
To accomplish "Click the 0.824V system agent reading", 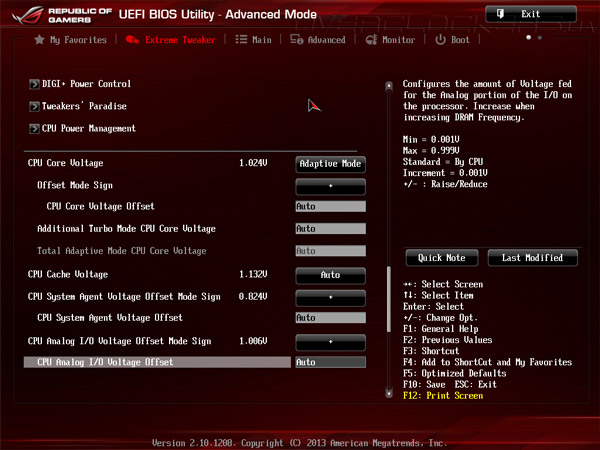I will [x=253, y=297].
